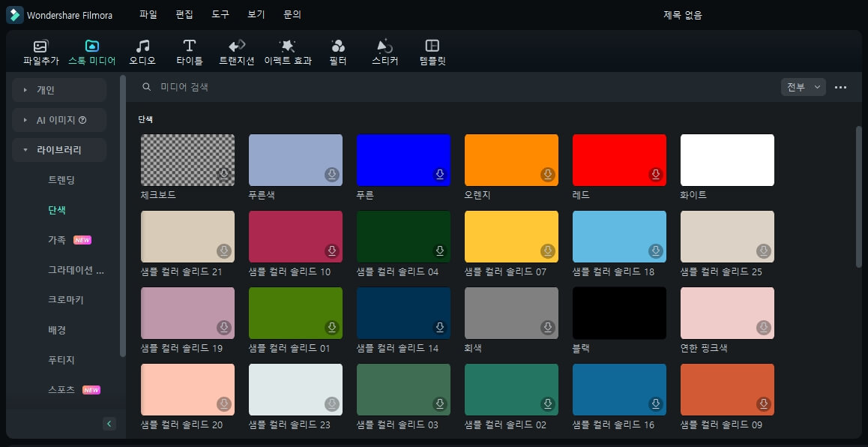Open the 보기 menu
The width and height of the screenshot is (868, 447).
[256, 15]
